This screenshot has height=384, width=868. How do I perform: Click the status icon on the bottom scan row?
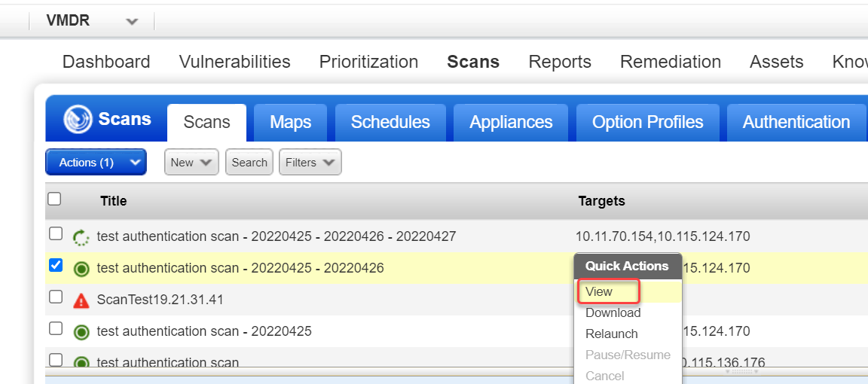(x=81, y=363)
